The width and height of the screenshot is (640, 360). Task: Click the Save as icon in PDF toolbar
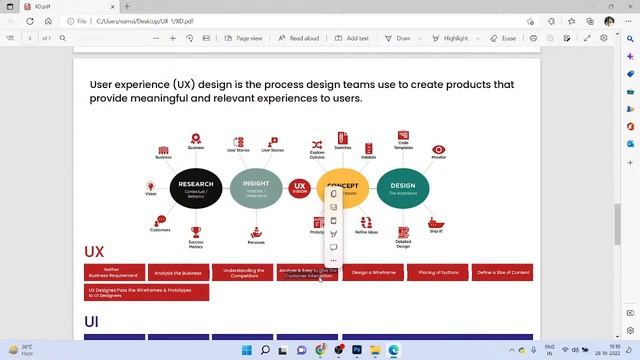click(567, 38)
